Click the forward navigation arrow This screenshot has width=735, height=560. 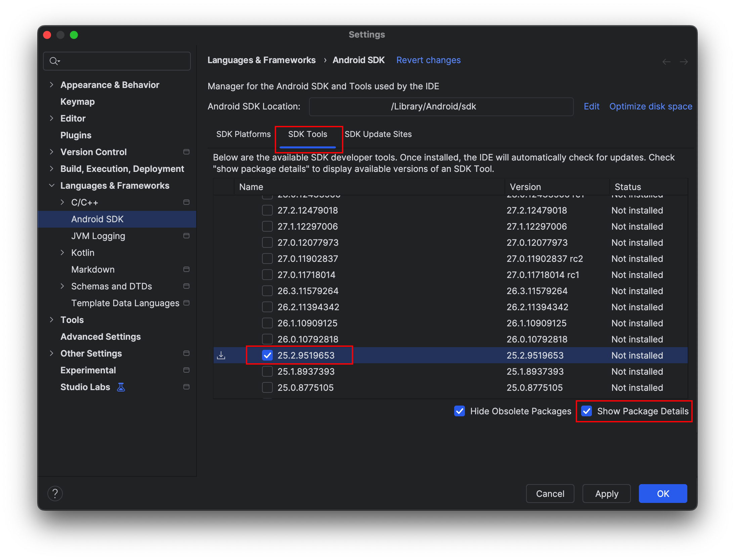pos(684,62)
